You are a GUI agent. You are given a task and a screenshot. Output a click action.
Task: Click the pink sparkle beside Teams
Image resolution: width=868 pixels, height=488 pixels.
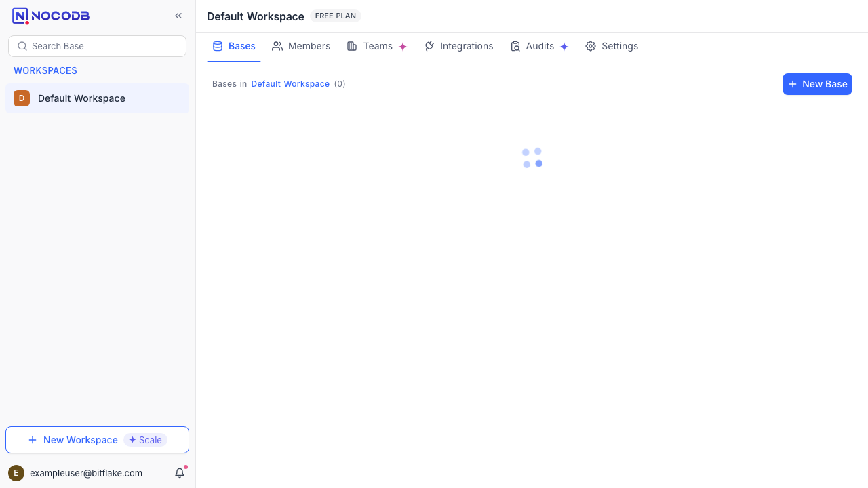403,47
